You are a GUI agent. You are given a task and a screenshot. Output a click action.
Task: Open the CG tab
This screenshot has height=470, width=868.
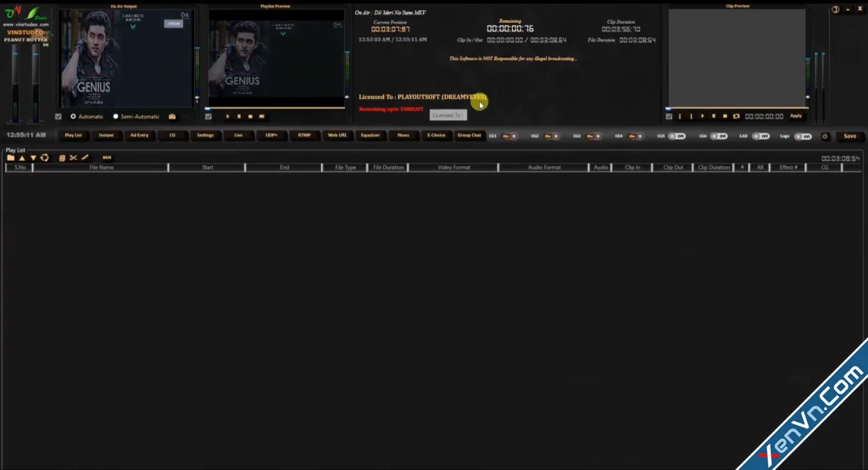pos(172,135)
